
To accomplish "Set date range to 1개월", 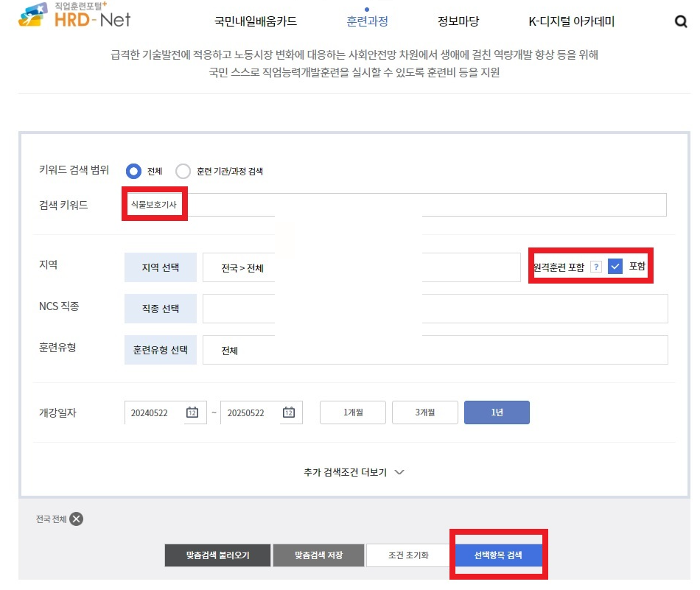I will pos(352,412).
